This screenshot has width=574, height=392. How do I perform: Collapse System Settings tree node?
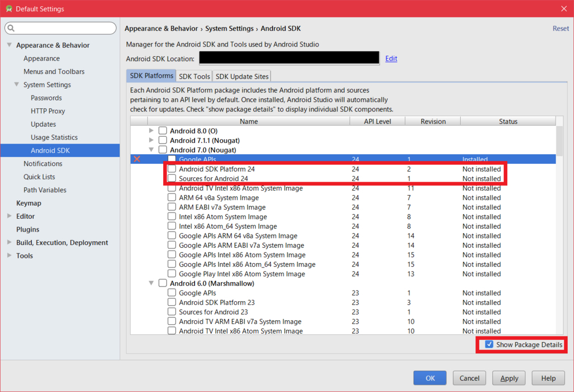pyautogui.click(x=16, y=84)
